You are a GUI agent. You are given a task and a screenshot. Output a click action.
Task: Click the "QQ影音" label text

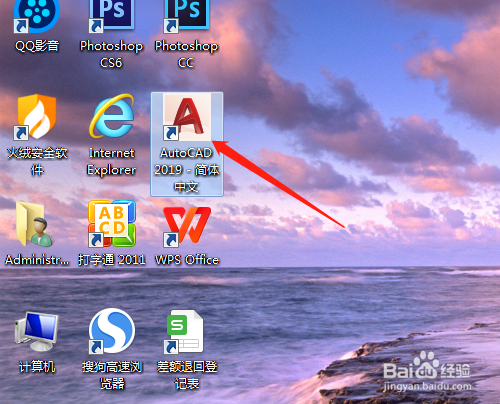[x=37, y=46]
